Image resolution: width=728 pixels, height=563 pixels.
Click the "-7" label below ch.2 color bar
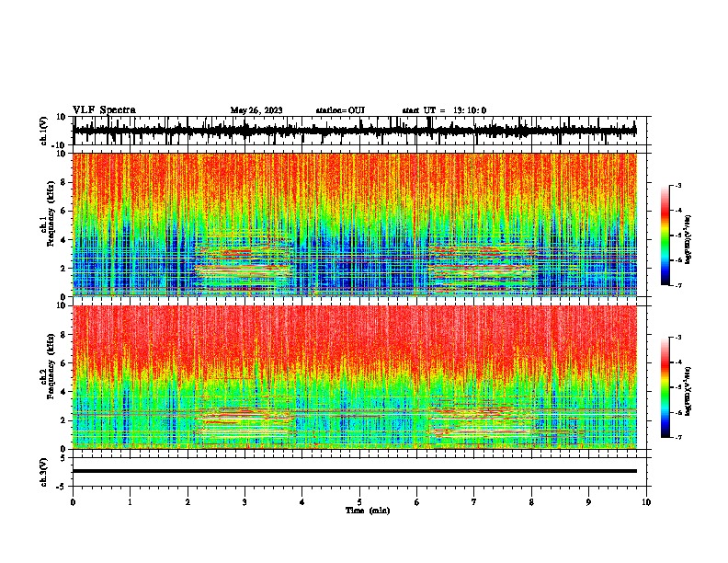pos(677,437)
